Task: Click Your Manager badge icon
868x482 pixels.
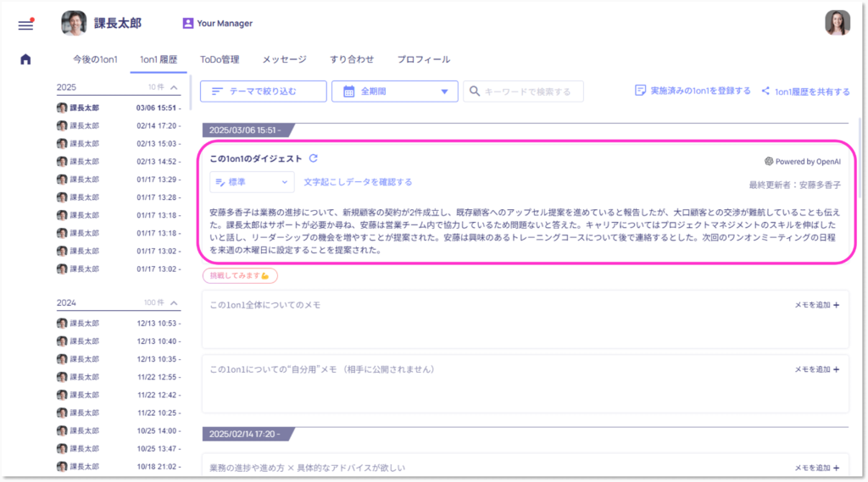Action: pyautogui.click(x=187, y=23)
